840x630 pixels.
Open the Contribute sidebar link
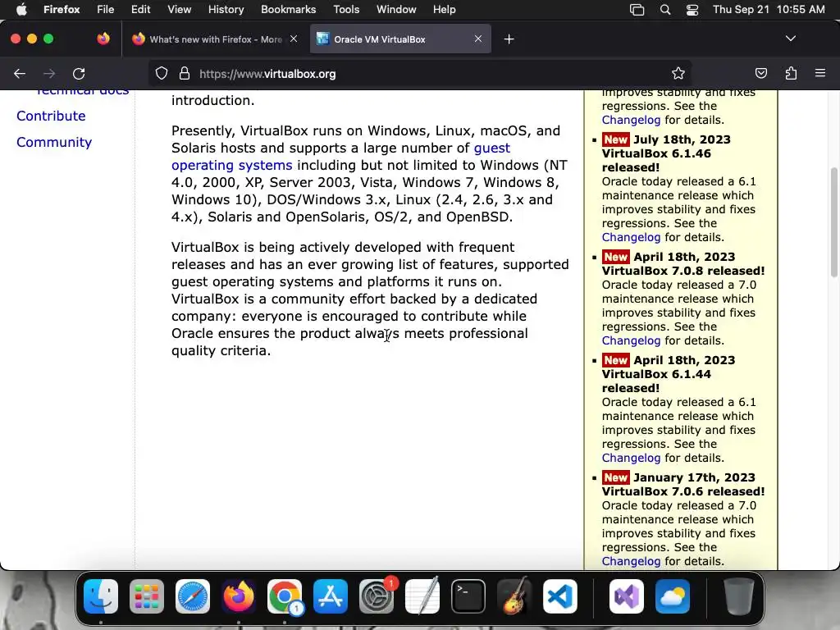tap(51, 116)
